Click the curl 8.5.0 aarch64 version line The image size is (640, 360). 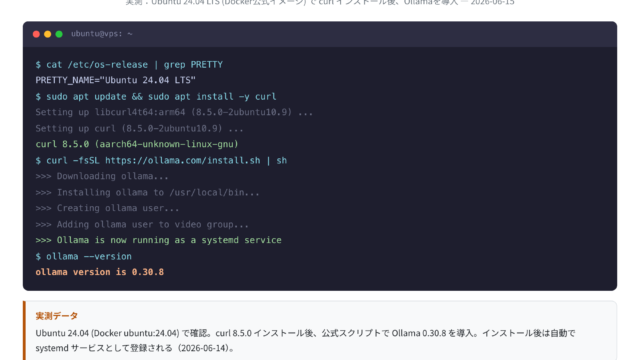pyautogui.click(x=137, y=144)
